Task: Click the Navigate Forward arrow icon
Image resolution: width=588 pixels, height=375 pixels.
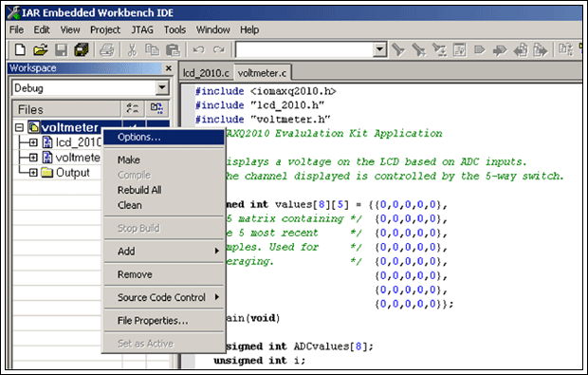Action: click(x=500, y=49)
